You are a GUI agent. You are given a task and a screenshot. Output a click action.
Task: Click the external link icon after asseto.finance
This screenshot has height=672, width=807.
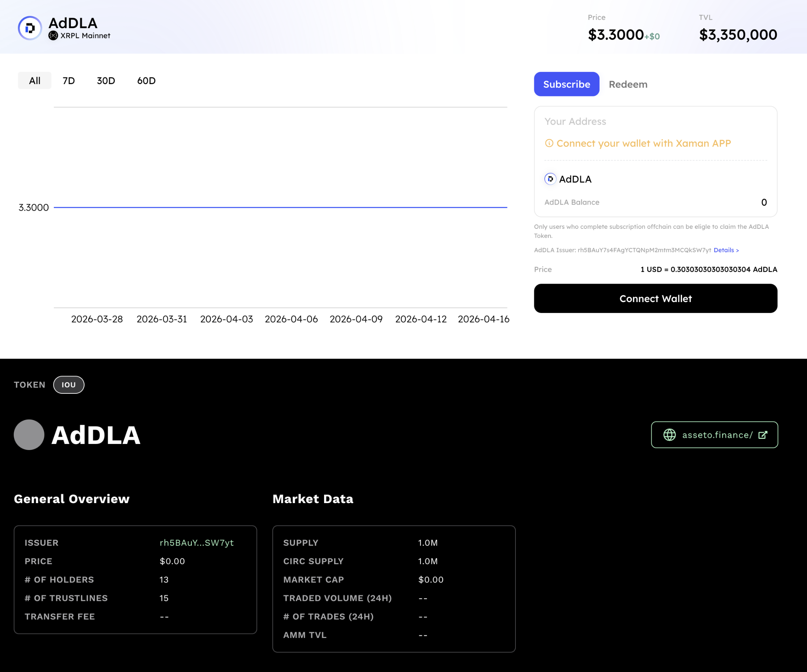763,435
